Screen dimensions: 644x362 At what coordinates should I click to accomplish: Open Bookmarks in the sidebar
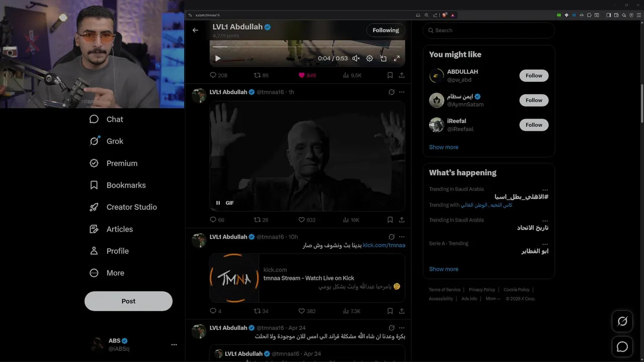117,185
